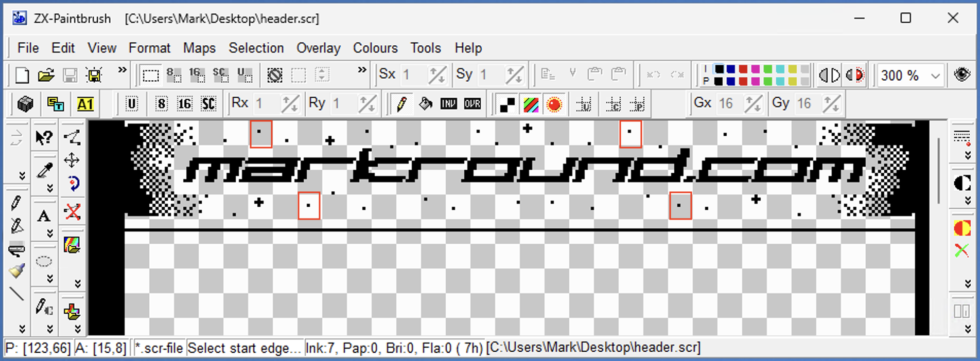The height and width of the screenshot is (361, 980).
Task: Expand the text tool group chevron
Action: 50,233
